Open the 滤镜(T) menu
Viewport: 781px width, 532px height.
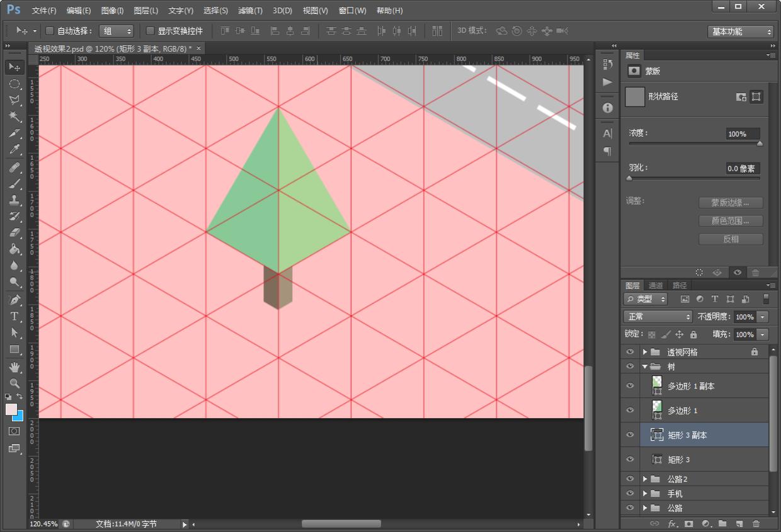[250, 11]
